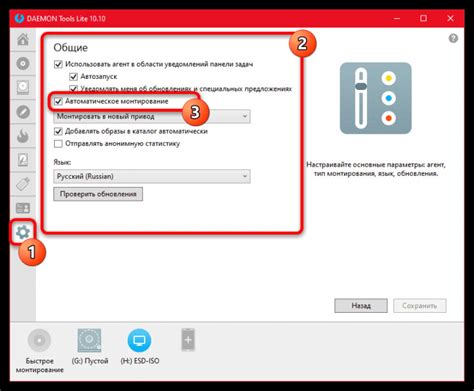Add a mobile device with plus icon
This screenshot has width=474, height=391.
point(188,340)
